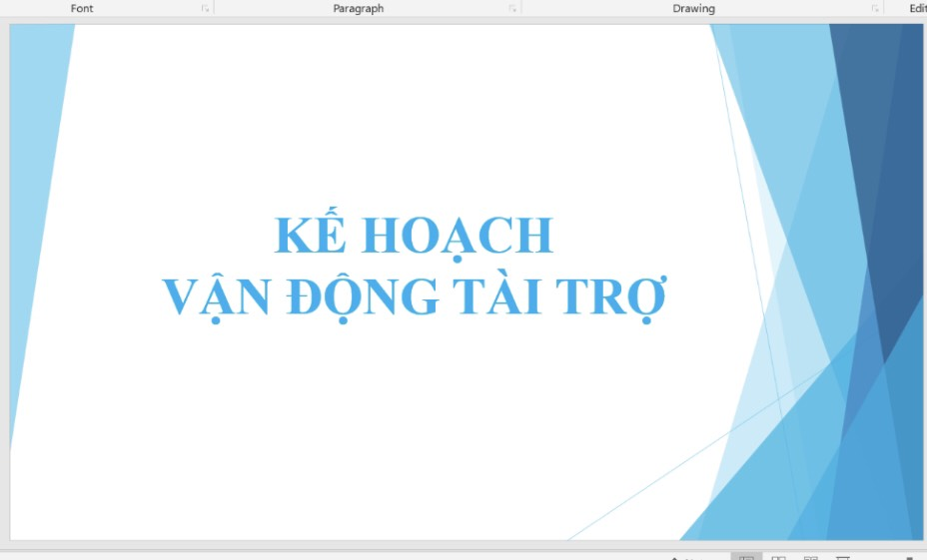This screenshot has height=560, width=927.
Task: Open the Drawing group dialog launcher
Action: 874,8
